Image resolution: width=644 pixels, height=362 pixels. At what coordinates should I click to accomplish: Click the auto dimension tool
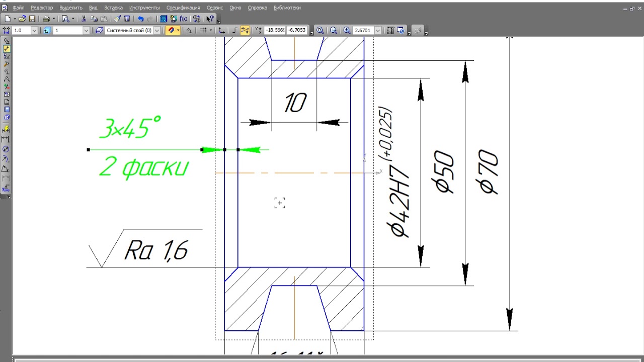(x=6, y=129)
